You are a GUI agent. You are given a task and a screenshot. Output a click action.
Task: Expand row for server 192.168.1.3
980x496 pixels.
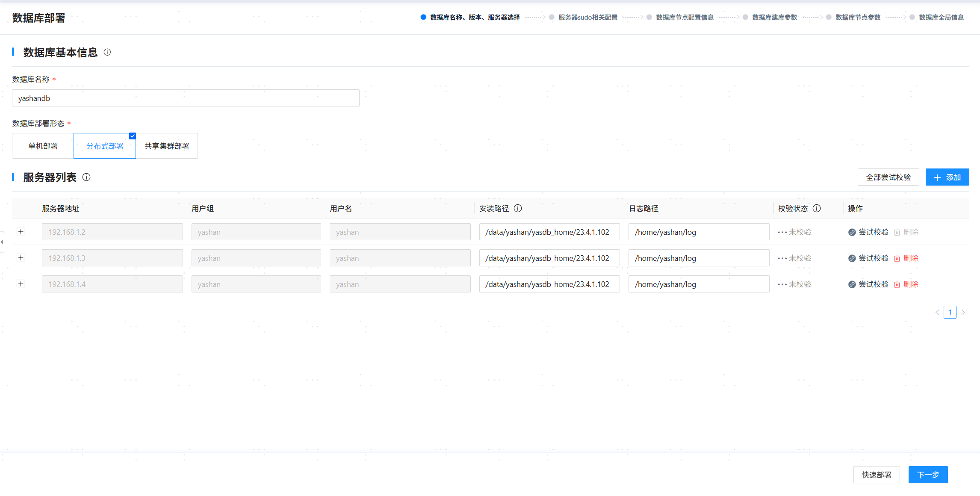click(x=21, y=258)
